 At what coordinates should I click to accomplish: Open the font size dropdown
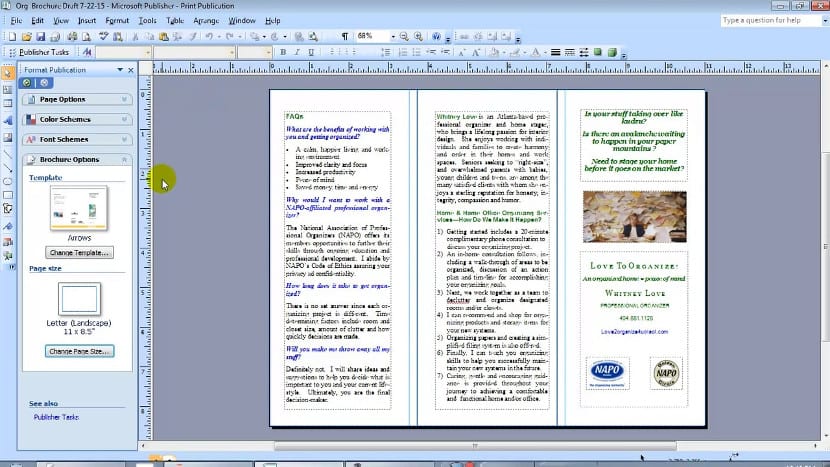tap(268, 52)
